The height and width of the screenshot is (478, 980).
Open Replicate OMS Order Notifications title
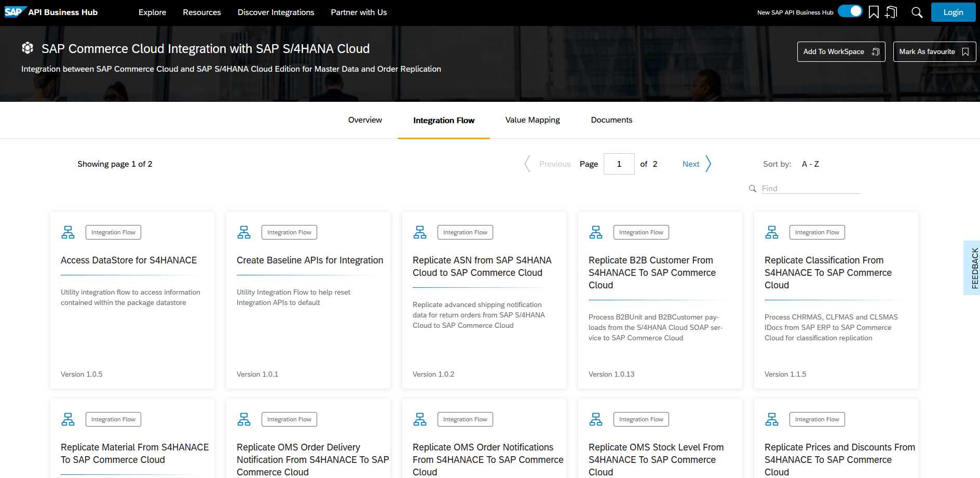pos(488,460)
